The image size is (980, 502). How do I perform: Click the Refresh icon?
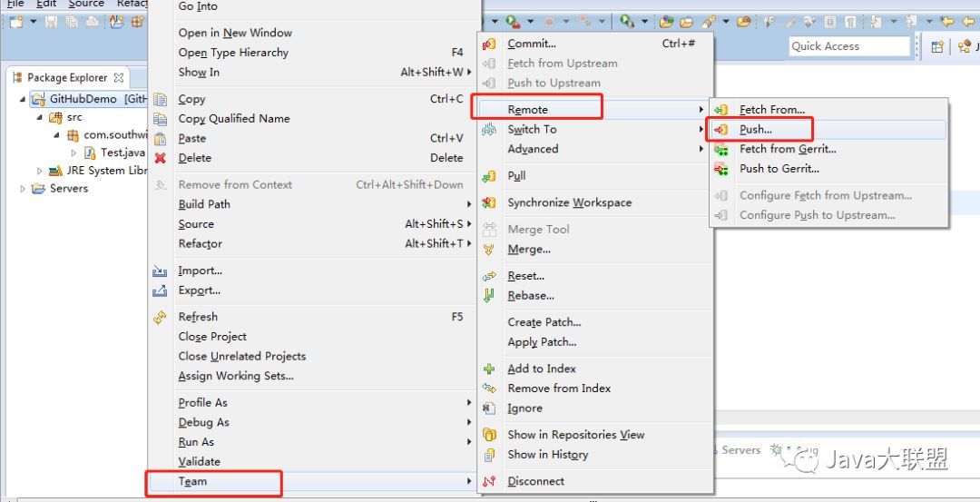point(160,317)
